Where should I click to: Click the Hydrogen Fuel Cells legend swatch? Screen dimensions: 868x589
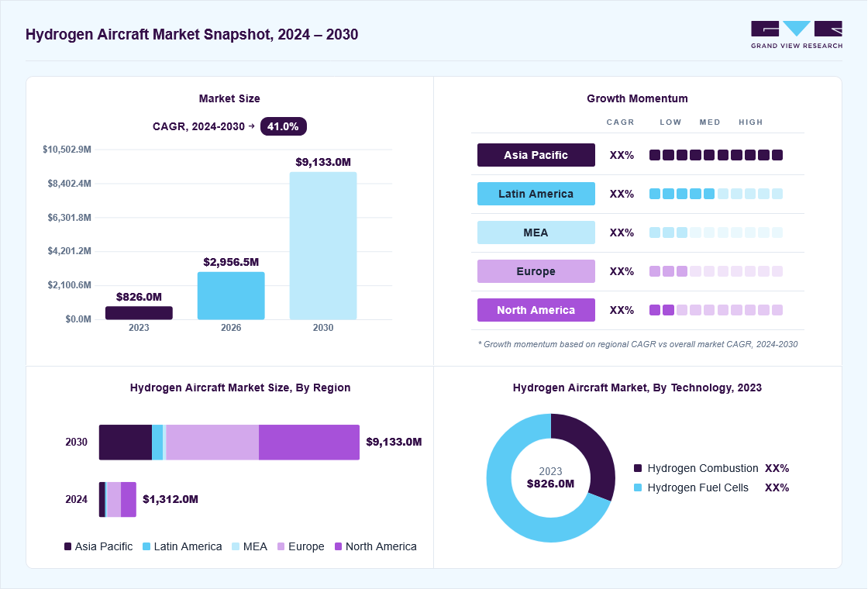tap(638, 487)
